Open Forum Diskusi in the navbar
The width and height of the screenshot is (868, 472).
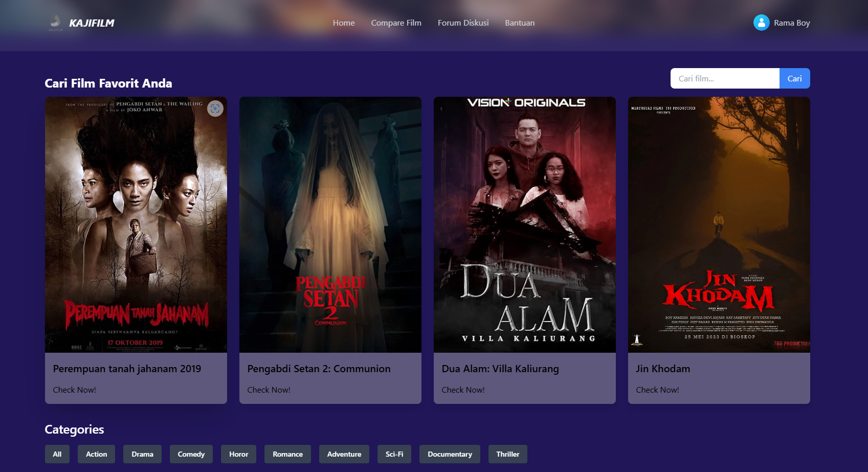[x=463, y=23]
